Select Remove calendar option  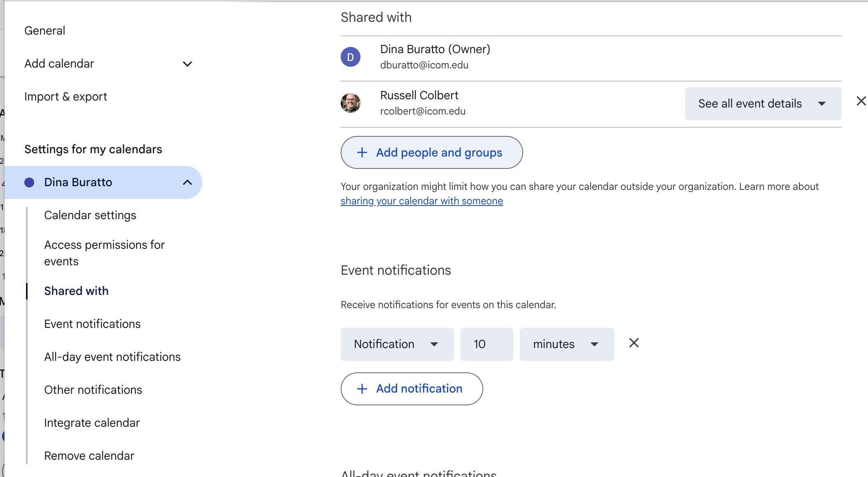(x=89, y=456)
